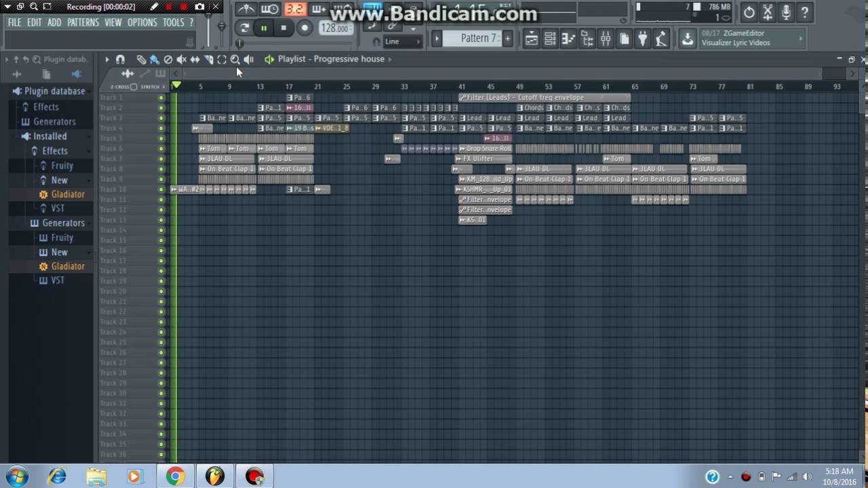The height and width of the screenshot is (488, 868).
Task: Open the Mixer from the toolbar
Action: [606, 39]
